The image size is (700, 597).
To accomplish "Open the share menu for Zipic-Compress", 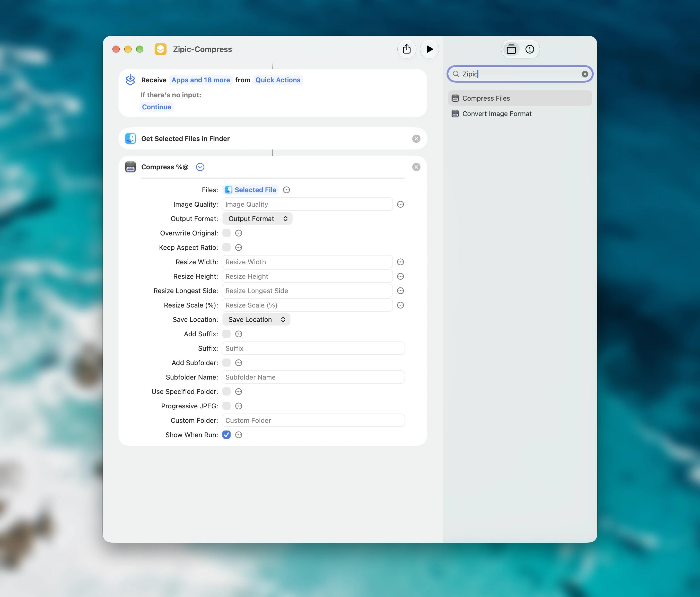I will click(x=407, y=49).
